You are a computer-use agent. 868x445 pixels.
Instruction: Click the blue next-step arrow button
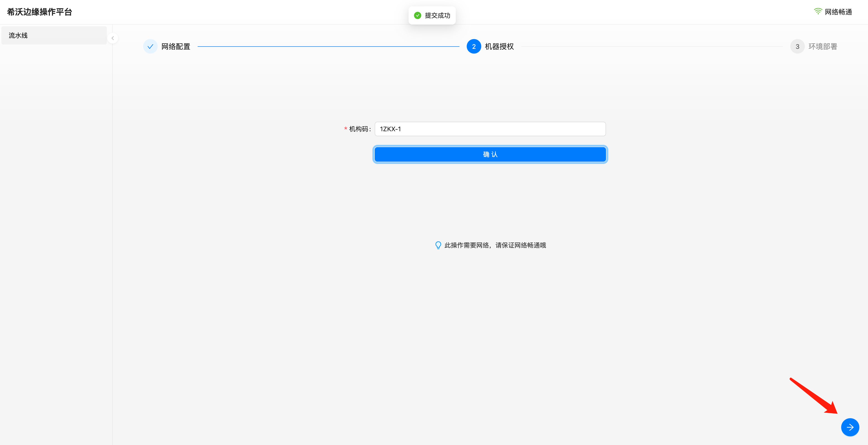point(850,427)
